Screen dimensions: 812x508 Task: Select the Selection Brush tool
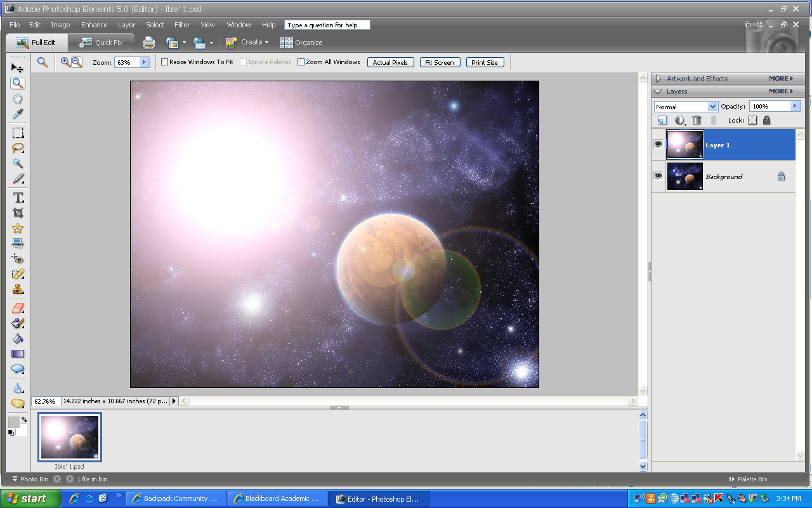(18, 178)
